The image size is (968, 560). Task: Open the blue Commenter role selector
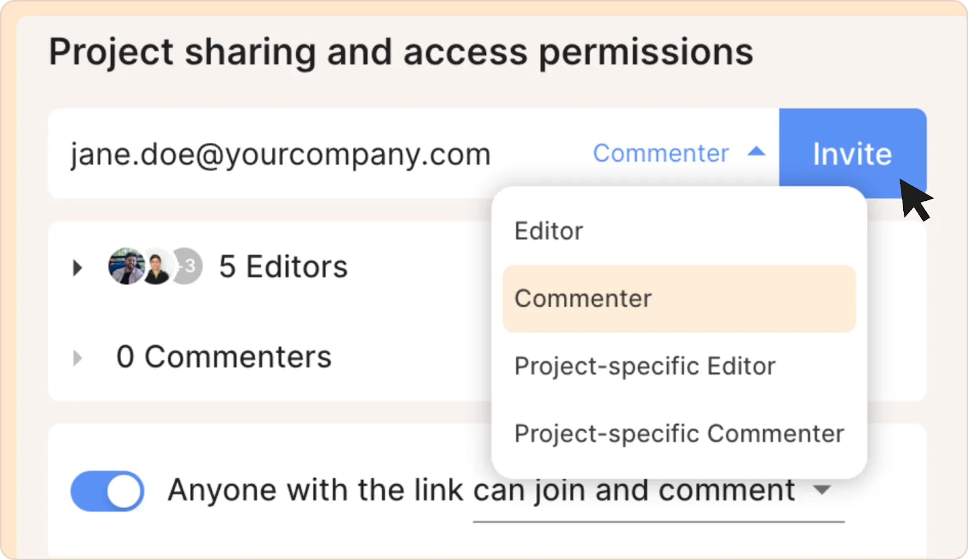click(661, 153)
